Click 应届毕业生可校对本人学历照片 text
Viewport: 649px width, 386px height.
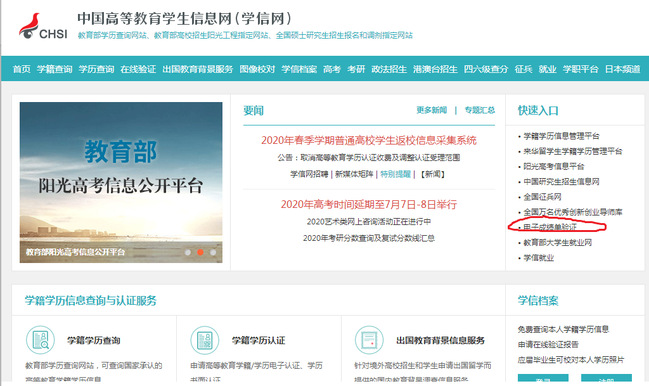pyautogui.click(x=571, y=360)
